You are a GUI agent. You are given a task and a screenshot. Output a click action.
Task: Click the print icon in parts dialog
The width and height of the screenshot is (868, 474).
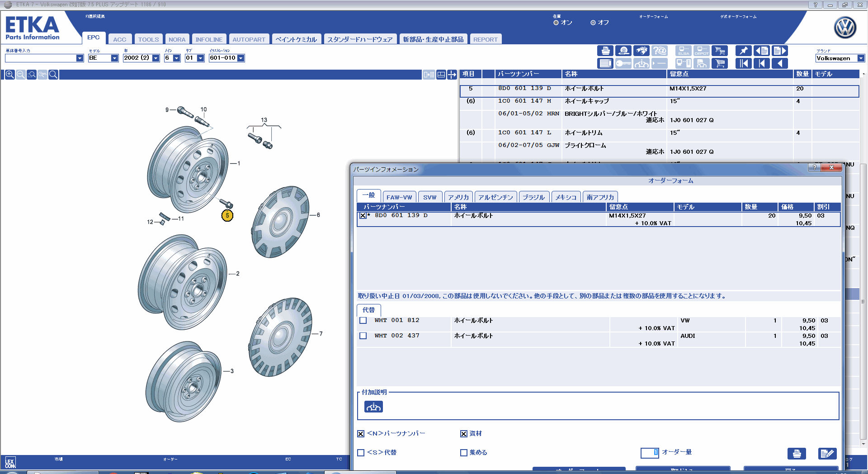coord(797,453)
